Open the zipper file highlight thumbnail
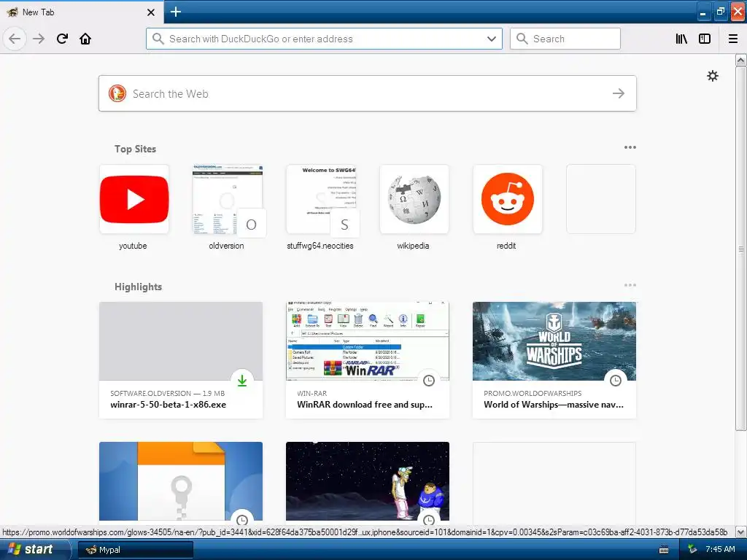Image resolution: width=747 pixels, height=560 pixels. click(x=181, y=481)
